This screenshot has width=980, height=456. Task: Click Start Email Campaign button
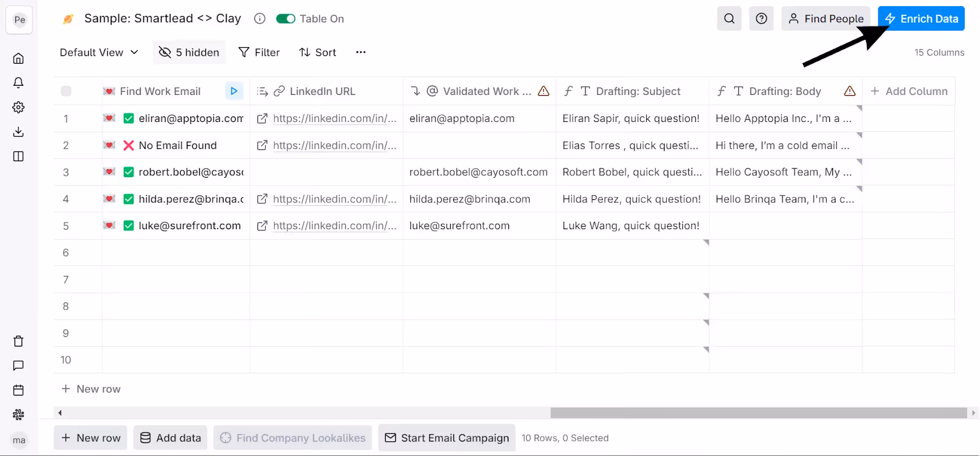pyautogui.click(x=447, y=438)
